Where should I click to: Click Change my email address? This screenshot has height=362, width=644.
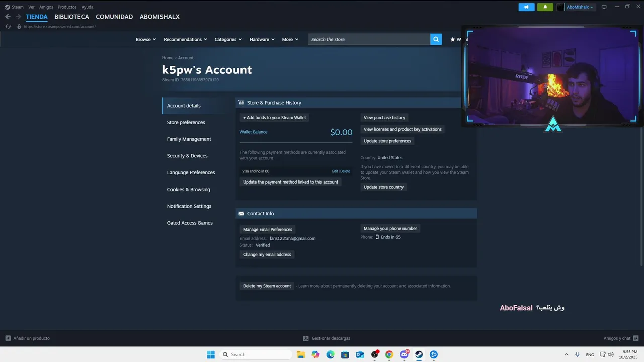(267, 254)
